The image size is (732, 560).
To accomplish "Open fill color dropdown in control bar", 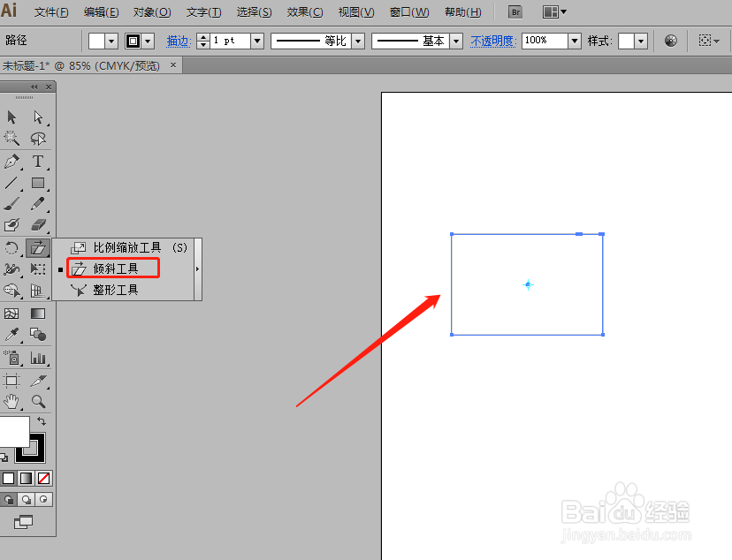I will (111, 41).
